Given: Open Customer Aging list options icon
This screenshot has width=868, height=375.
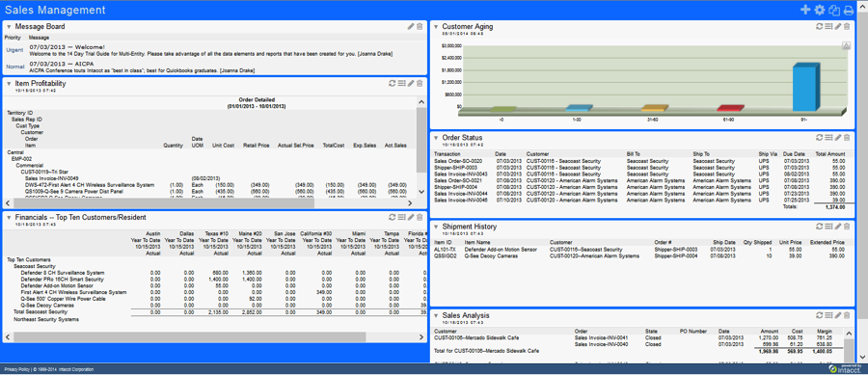Looking at the screenshot, I should point(828,26).
